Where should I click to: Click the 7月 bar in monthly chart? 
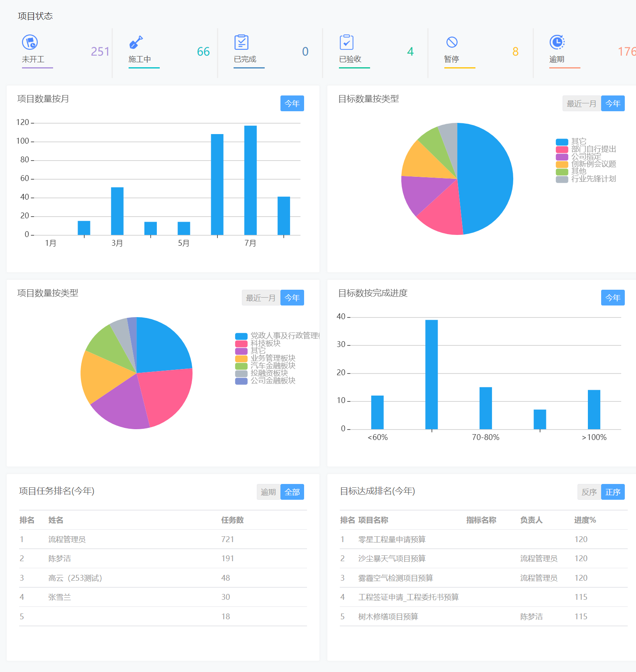[250, 180]
